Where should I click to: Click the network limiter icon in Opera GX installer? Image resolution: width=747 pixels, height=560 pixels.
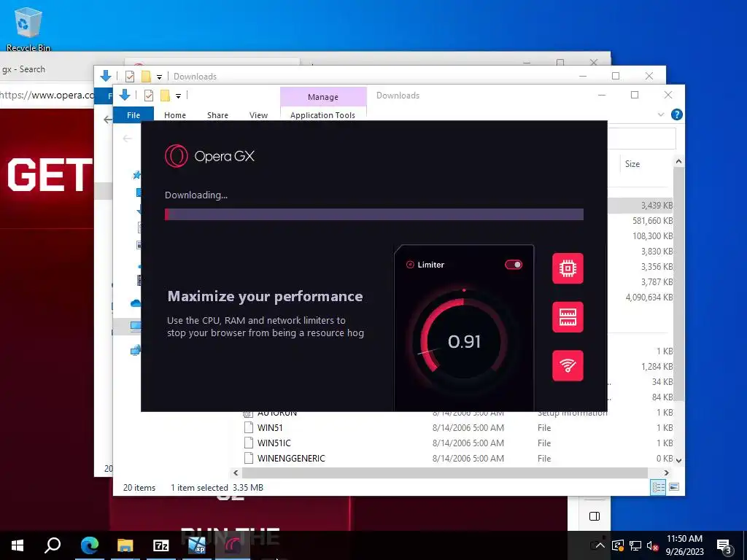click(x=568, y=366)
